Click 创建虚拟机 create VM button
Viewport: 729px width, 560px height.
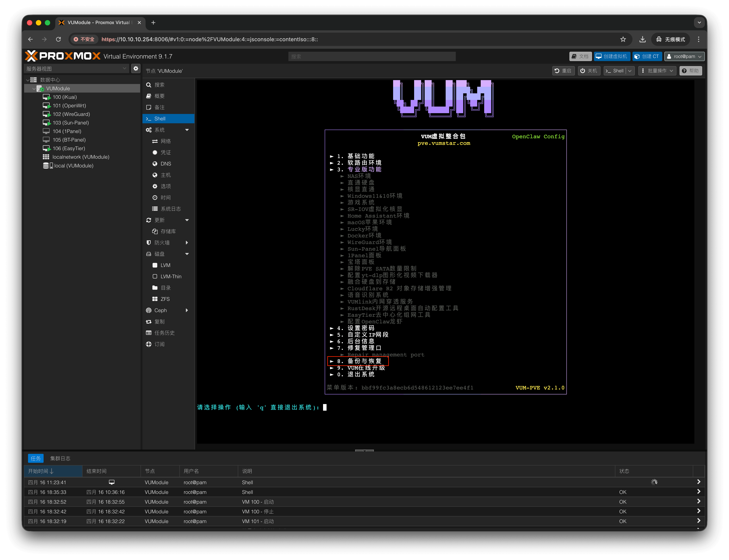[612, 56]
